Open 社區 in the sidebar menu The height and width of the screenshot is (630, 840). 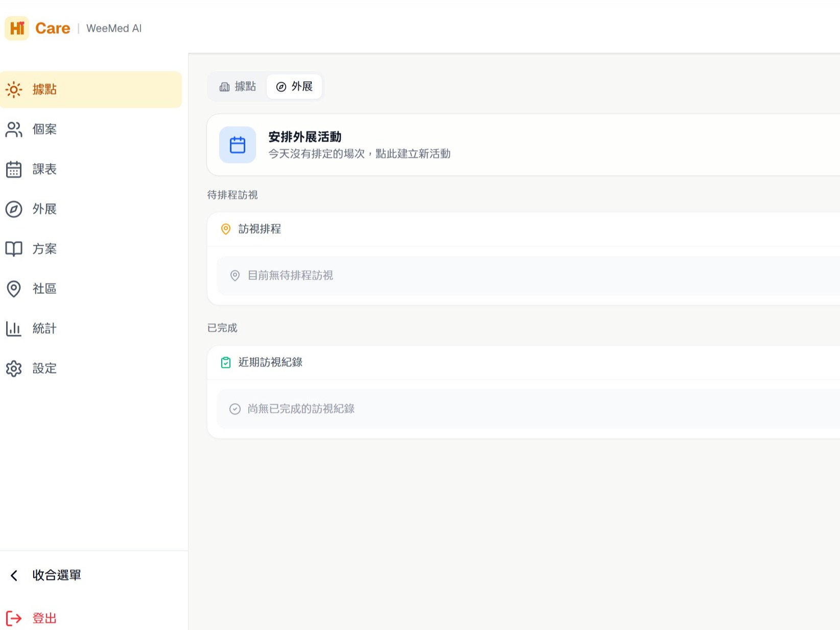coord(91,289)
